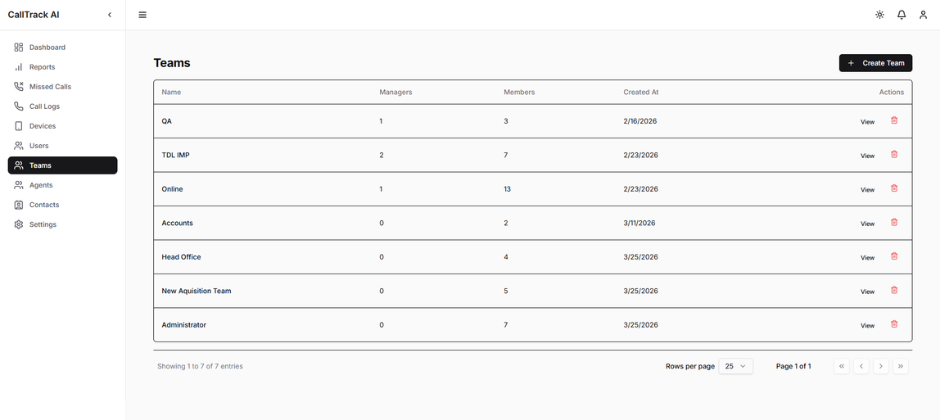Viewport: 940px width, 420px height.
Task: View the Accounts team details
Action: 867,224
